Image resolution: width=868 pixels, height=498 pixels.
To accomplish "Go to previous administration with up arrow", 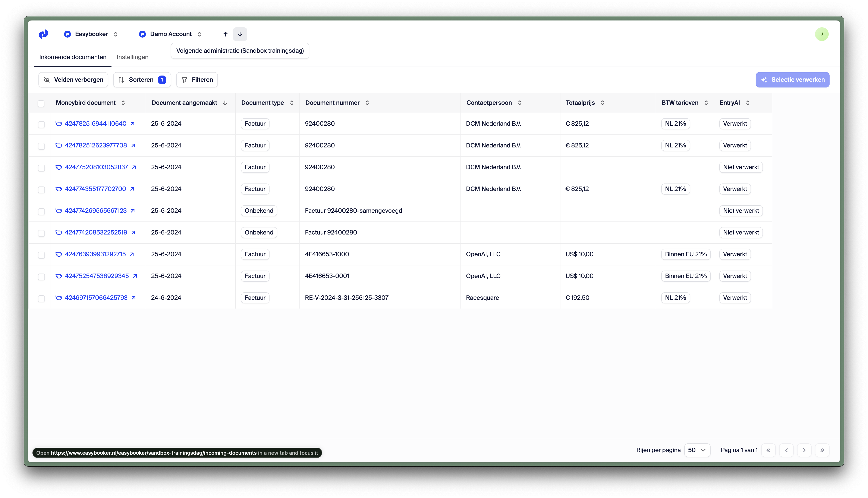I will 225,34.
